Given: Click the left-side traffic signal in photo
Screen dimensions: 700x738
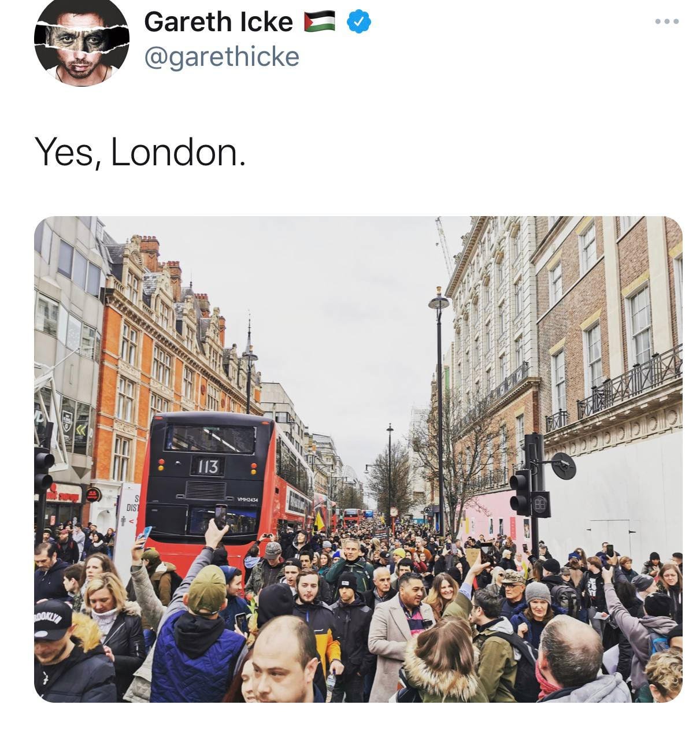Looking at the screenshot, I should pos(43,472).
